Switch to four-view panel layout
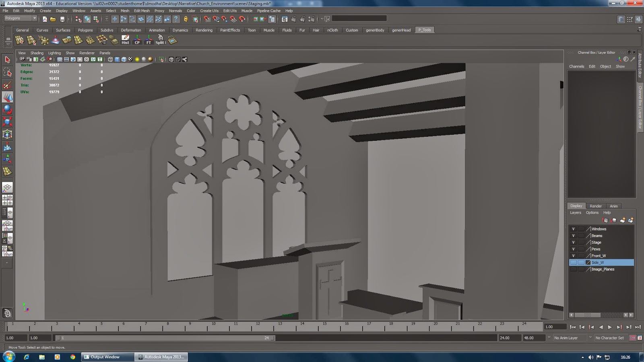The height and width of the screenshot is (362, 644). click(7, 200)
